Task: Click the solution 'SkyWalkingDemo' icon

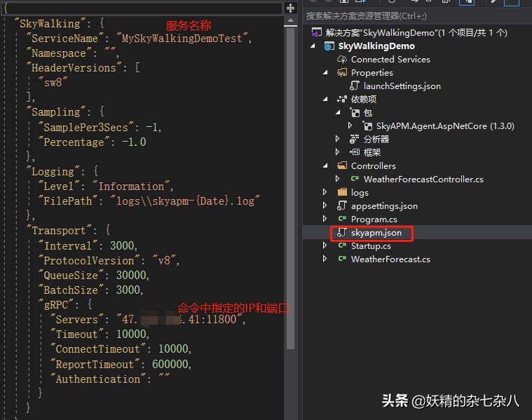Action: (x=317, y=32)
